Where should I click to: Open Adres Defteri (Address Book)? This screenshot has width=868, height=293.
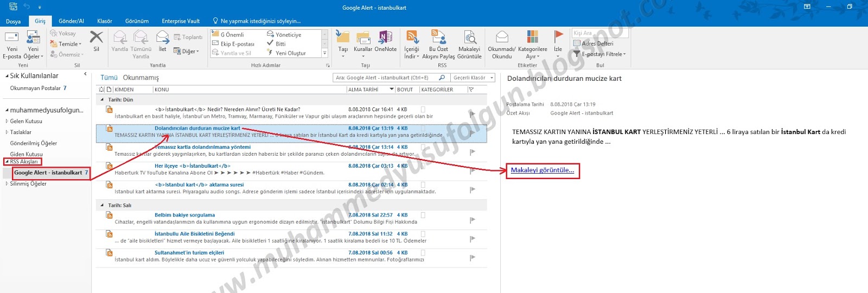click(593, 43)
